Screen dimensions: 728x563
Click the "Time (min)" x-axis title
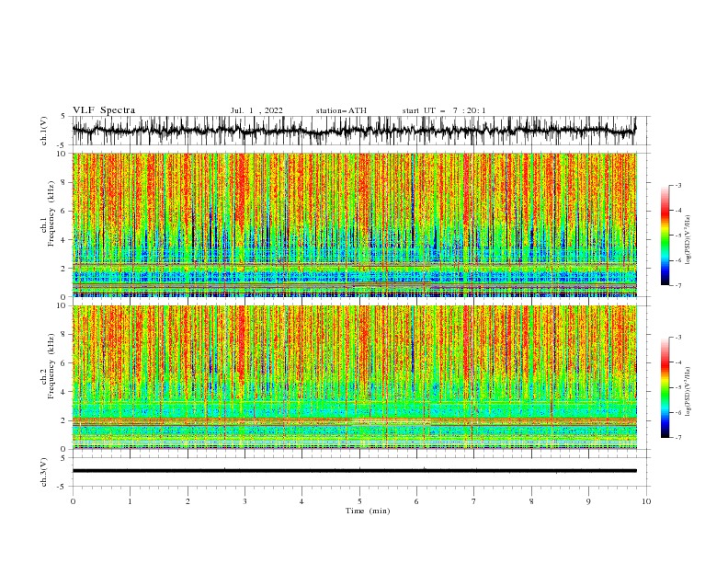point(368,511)
